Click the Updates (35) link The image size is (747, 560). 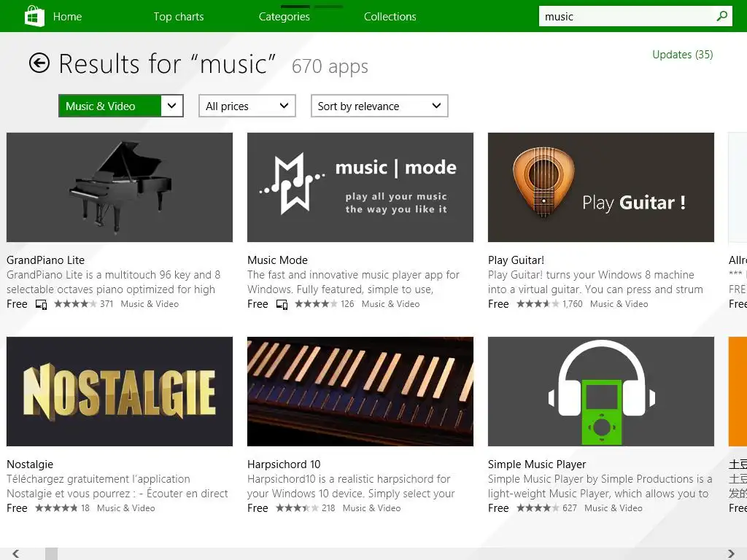(x=683, y=55)
